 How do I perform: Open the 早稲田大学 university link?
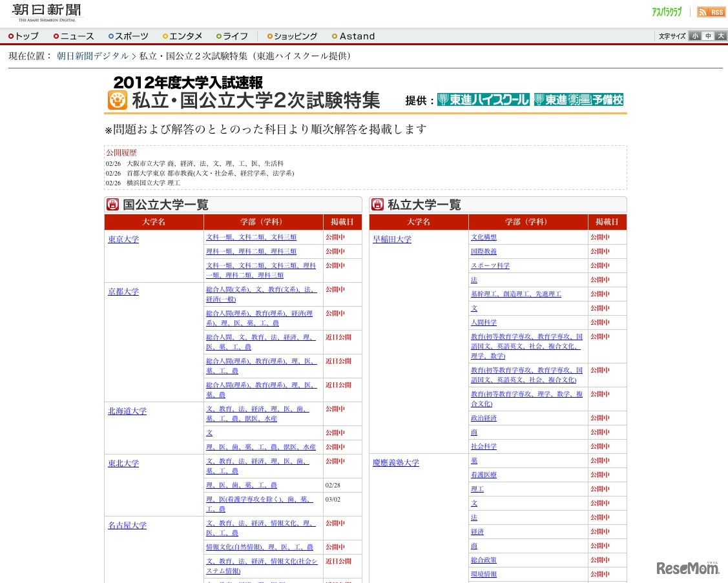click(x=392, y=240)
